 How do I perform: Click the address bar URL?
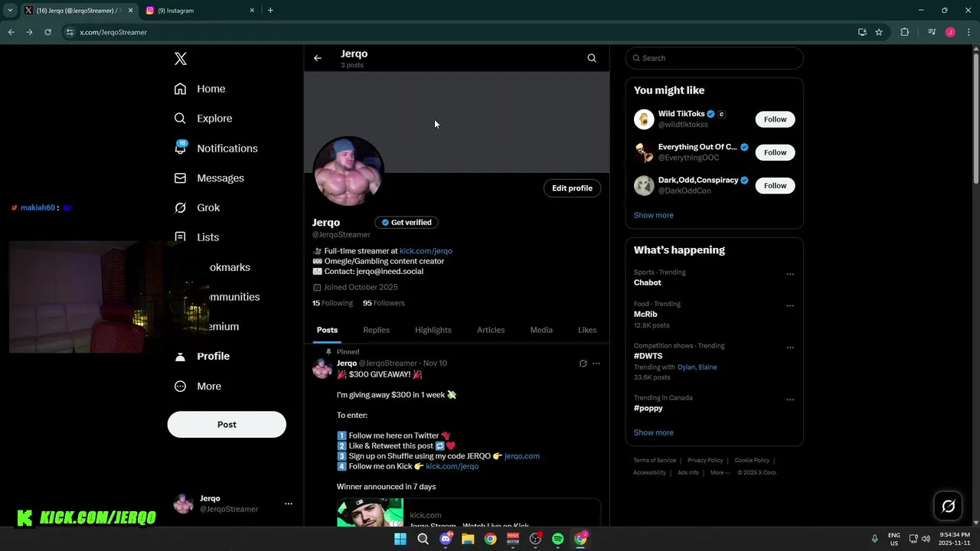[x=113, y=32]
